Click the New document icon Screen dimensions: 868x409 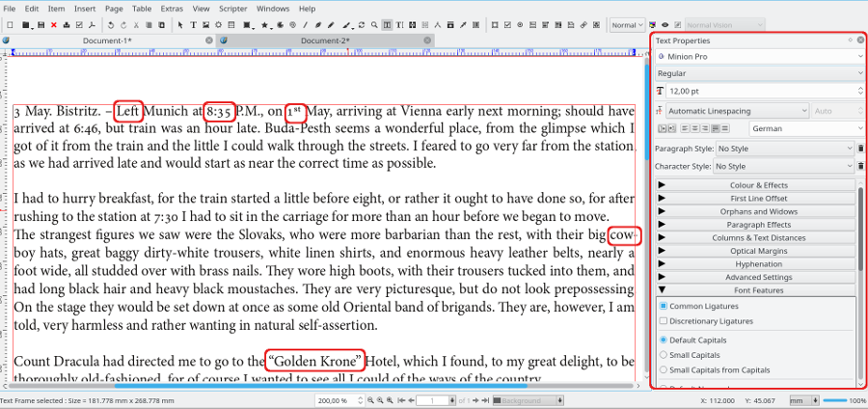(x=10, y=25)
